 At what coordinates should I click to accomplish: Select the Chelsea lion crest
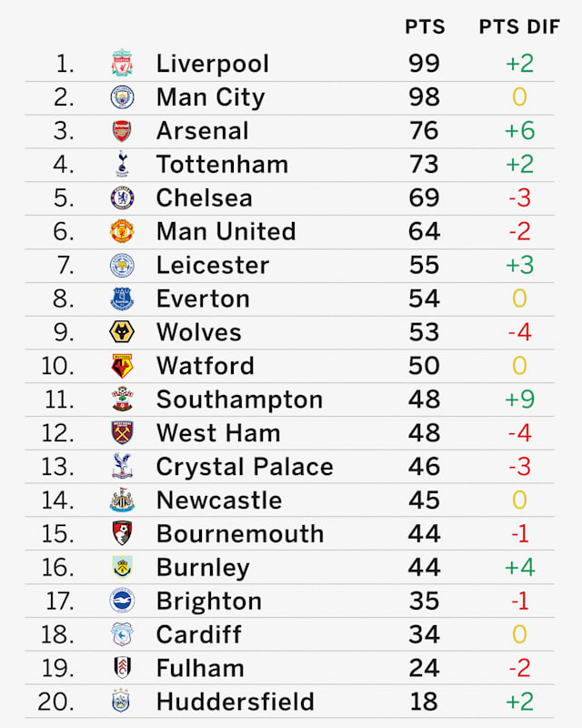click(x=122, y=197)
